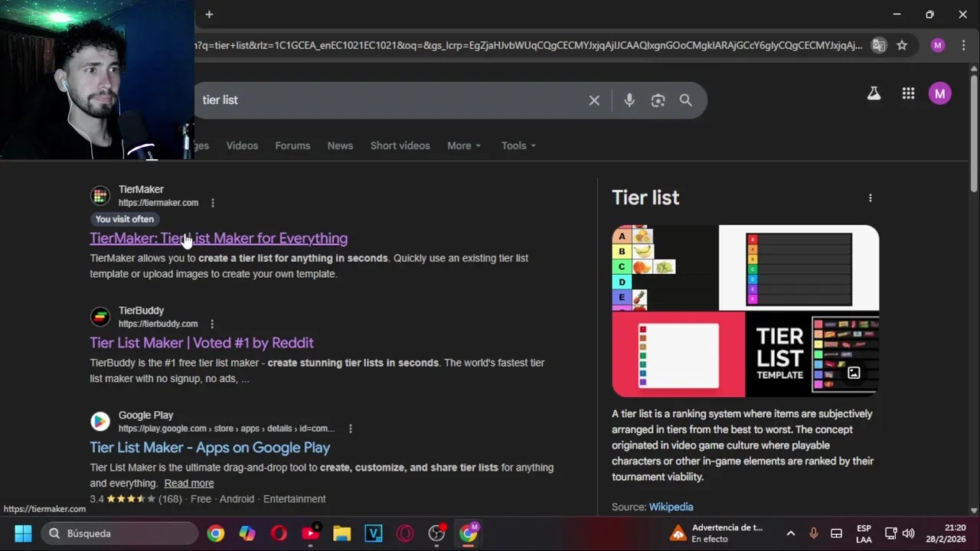Start voice search with microphone icon

[x=629, y=100]
